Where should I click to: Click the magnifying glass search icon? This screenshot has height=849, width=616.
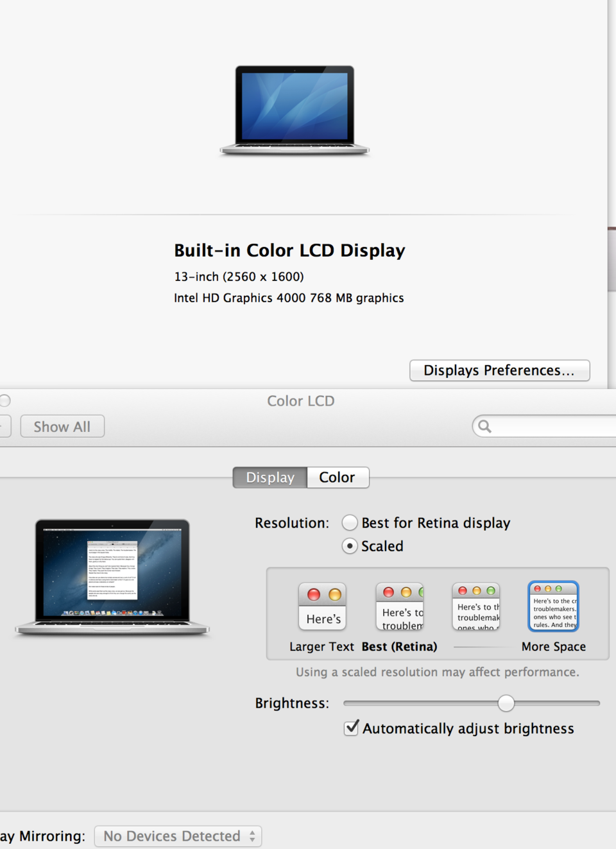coord(485,426)
